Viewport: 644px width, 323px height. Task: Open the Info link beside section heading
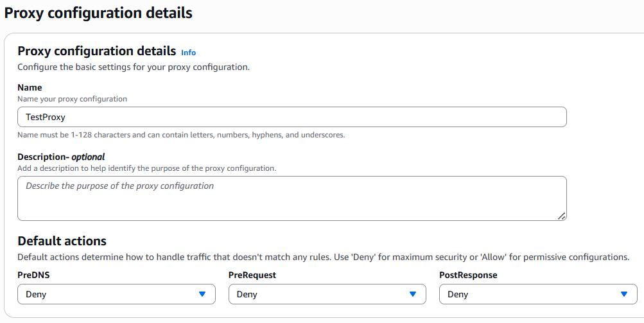coord(188,53)
